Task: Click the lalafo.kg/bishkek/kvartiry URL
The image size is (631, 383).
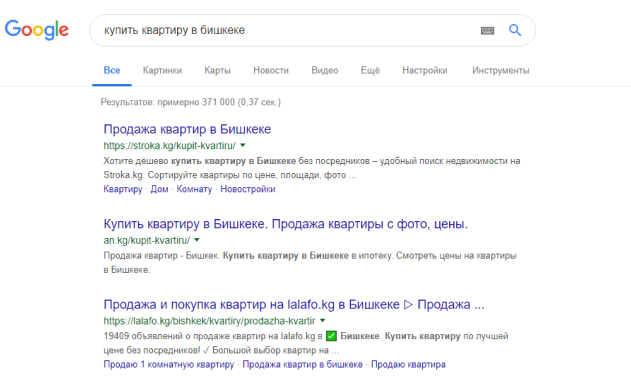Action: [209, 321]
